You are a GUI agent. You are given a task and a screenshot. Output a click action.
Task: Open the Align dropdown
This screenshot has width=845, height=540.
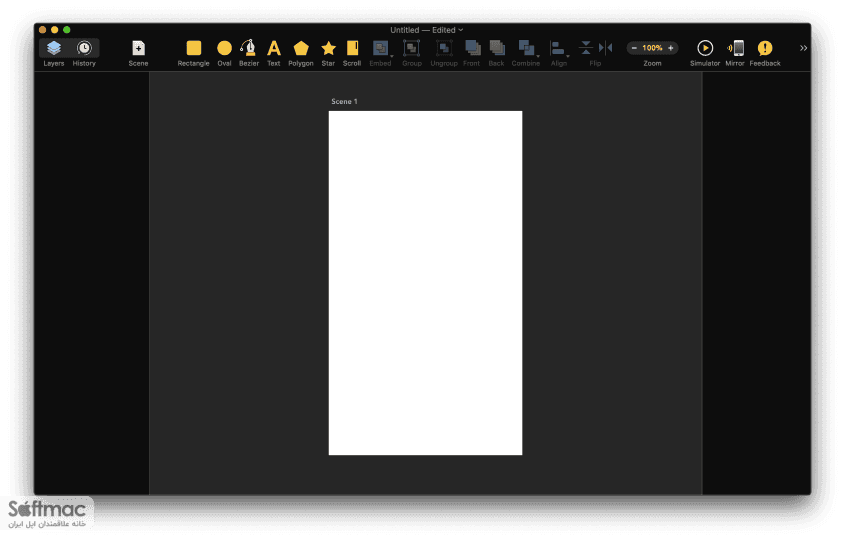pyautogui.click(x=559, y=49)
